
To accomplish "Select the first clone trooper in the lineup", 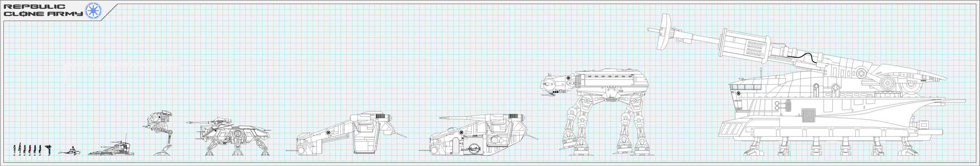I will pos(14,150).
